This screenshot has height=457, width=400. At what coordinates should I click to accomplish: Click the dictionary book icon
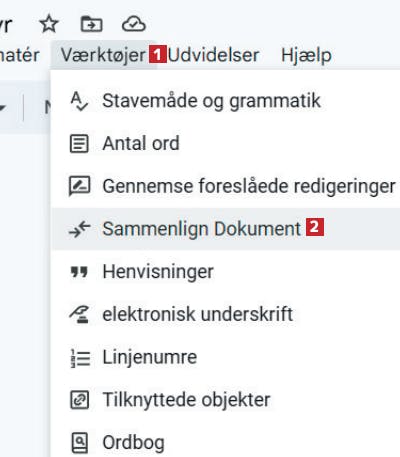[x=80, y=443]
